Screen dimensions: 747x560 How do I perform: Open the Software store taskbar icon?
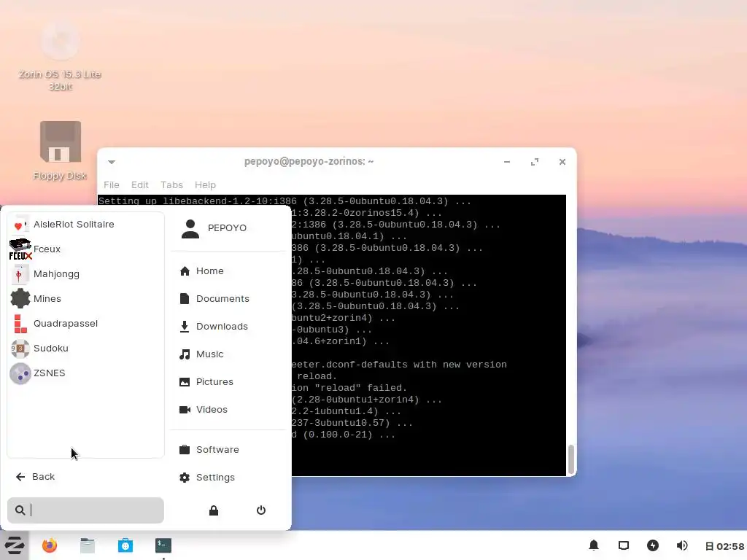125,545
